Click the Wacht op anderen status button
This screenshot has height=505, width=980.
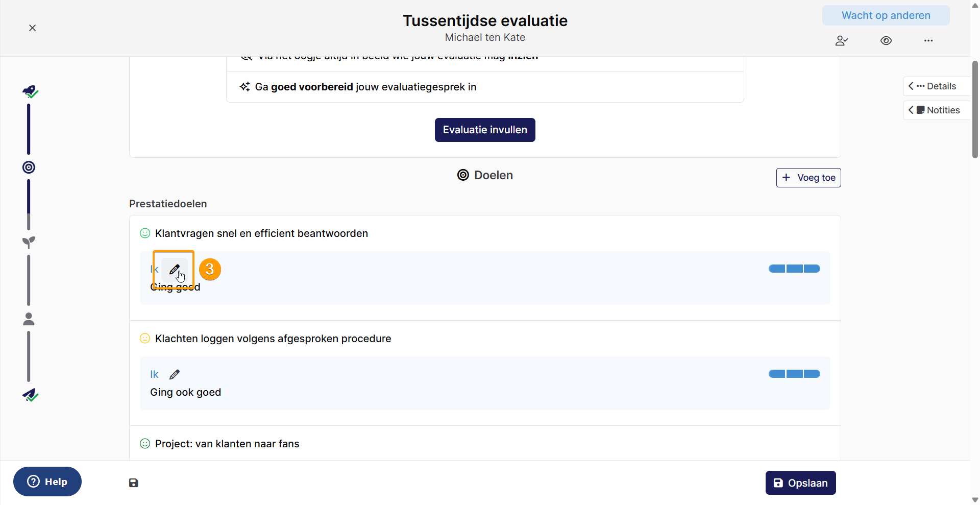886,15
